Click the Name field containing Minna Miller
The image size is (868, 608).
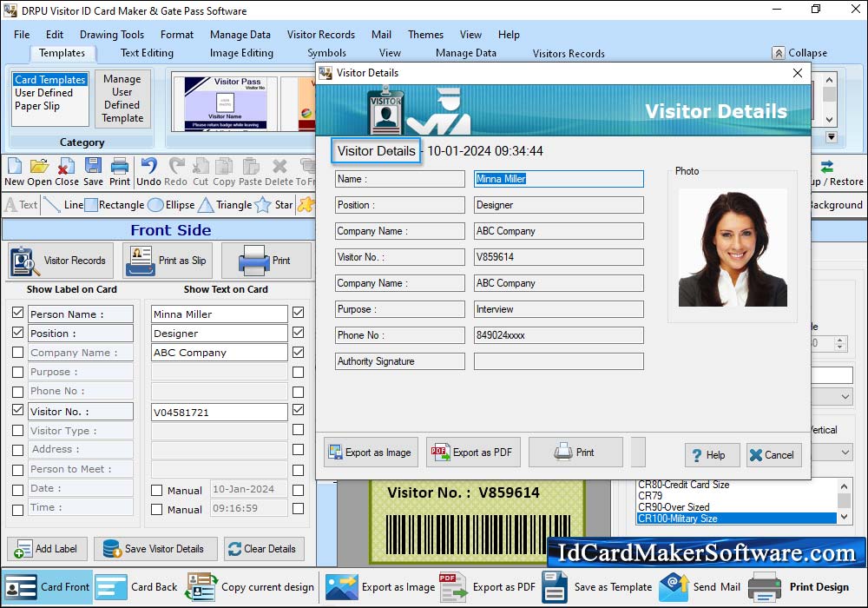pos(558,179)
